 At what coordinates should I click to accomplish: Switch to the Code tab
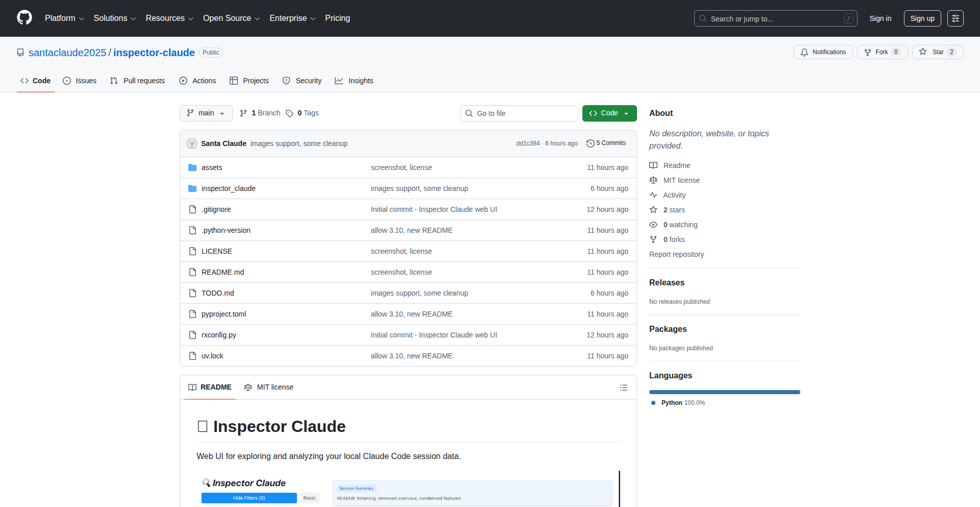pos(36,81)
